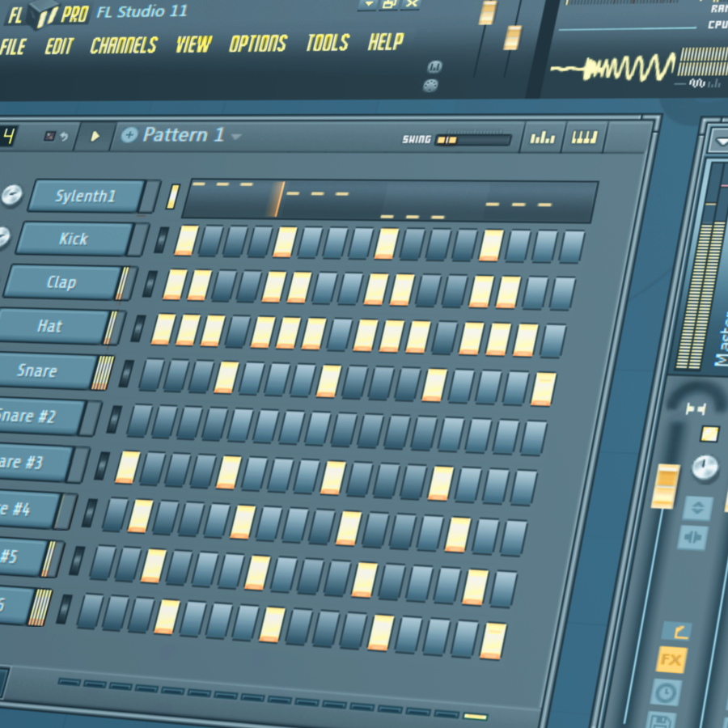Click the Master track label in mixer
The height and width of the screenshot is (728, 728).
722,338
